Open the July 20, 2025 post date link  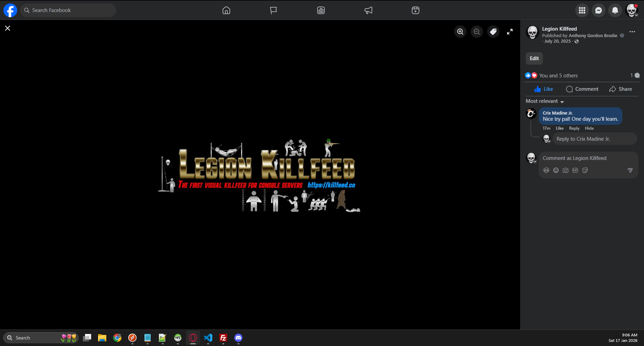pyautogui.click(x=558, y=41)
